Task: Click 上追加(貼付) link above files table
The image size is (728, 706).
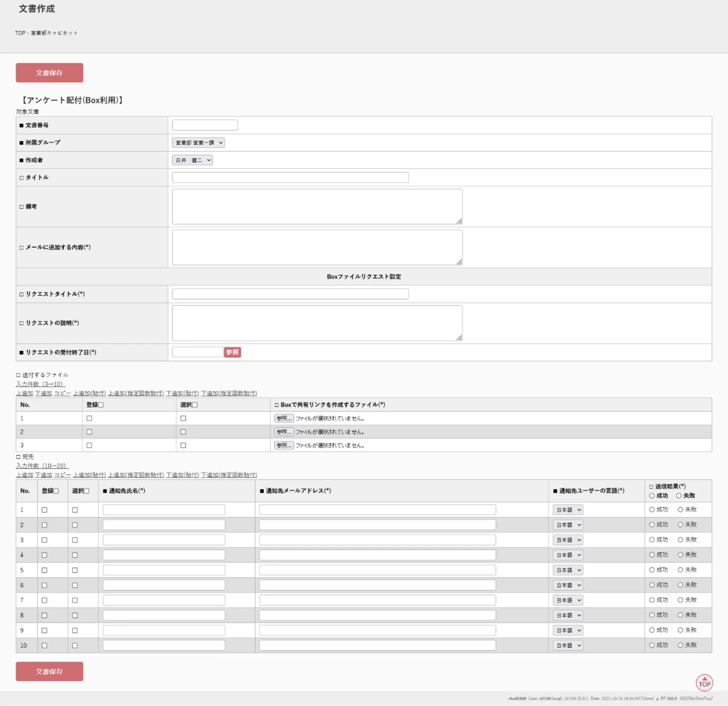Action: [90, 393]
